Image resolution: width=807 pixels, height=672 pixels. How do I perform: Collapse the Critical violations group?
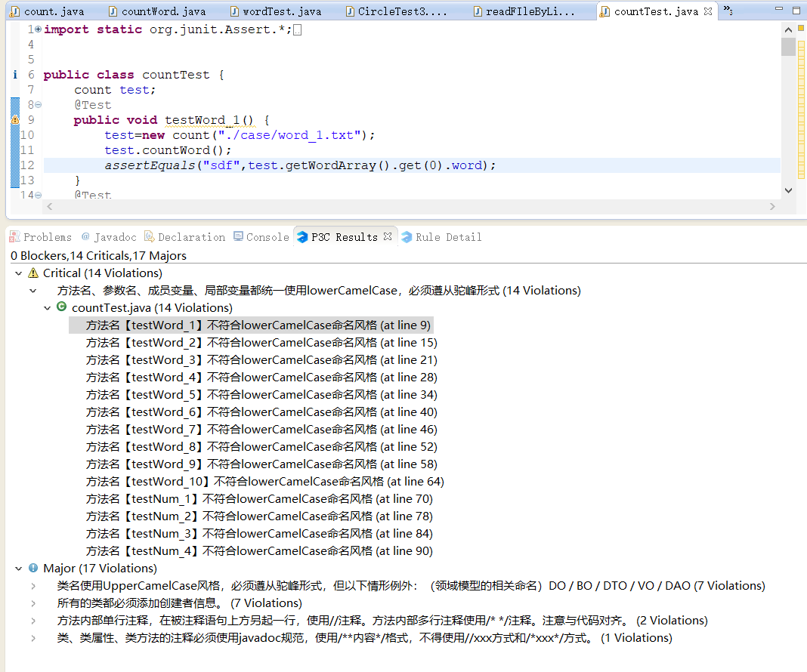[x=18, y=273]
